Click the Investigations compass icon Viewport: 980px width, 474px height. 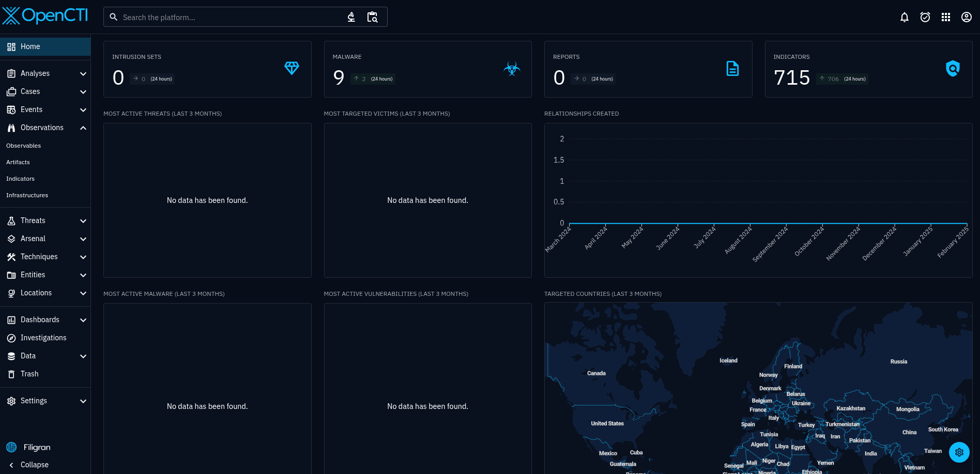click(11, 338)
